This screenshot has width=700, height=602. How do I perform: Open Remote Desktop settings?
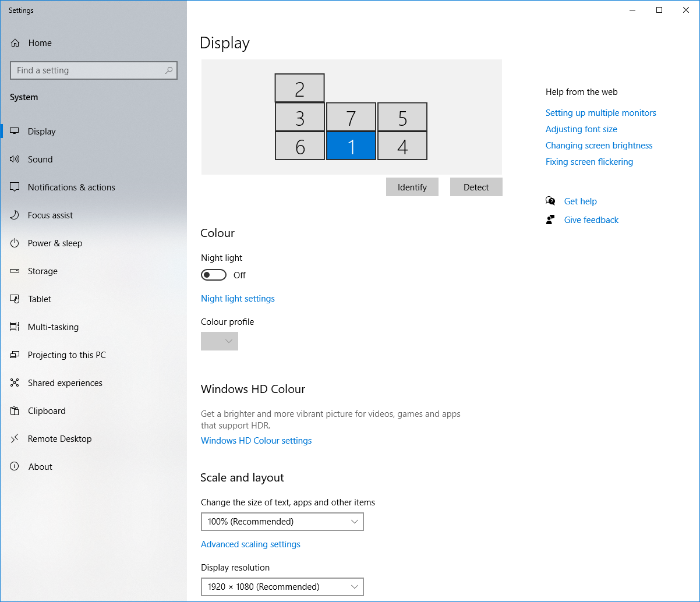[x=93, y=439]
